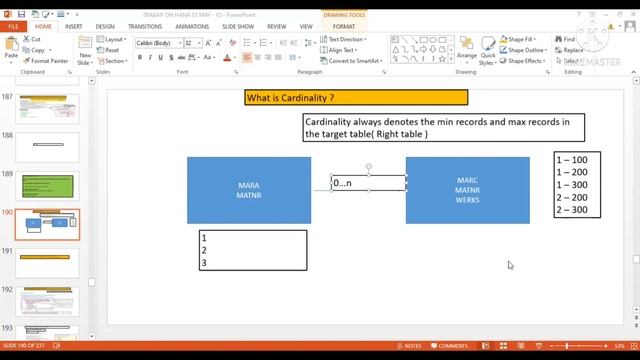Image resolution: width=640 pixels, height=360 pixels.
Task: Click the NOTES button in status bar
Action: [x=409, y=346]
